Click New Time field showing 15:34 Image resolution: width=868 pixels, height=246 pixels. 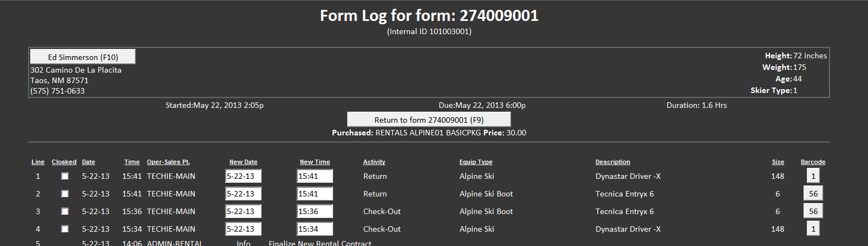click(315, 229)
